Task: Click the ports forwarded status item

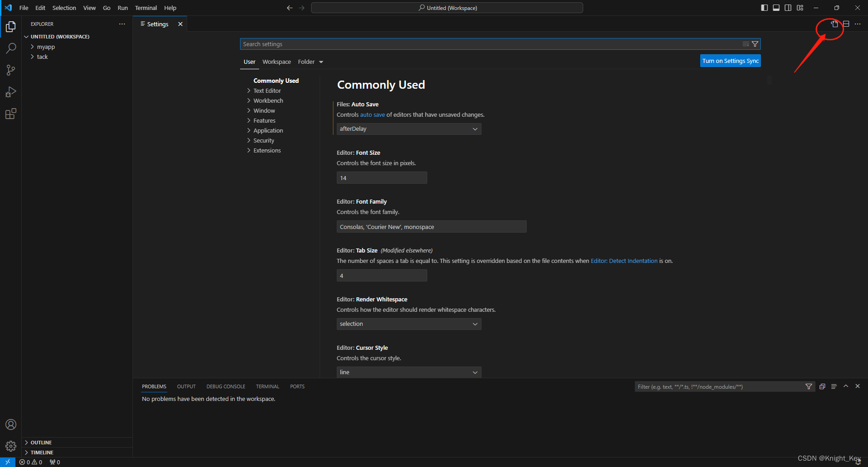Action: pos(55,462)
